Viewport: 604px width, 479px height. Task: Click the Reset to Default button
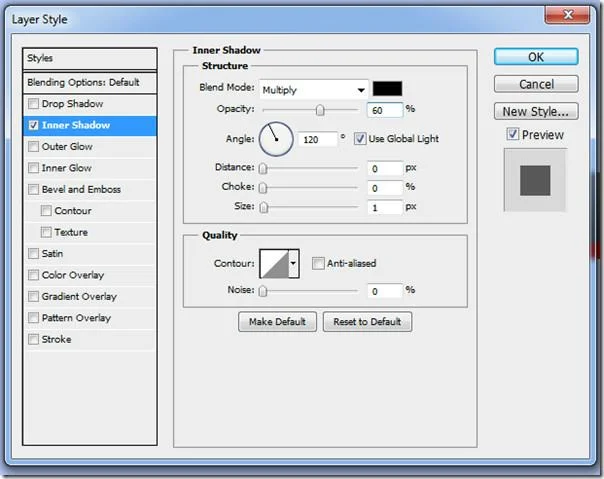367,322
